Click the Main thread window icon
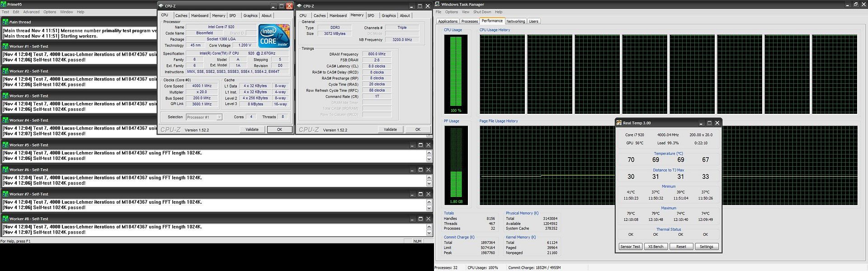Viewport: 868px width, 271px height. tap(5, 22)
